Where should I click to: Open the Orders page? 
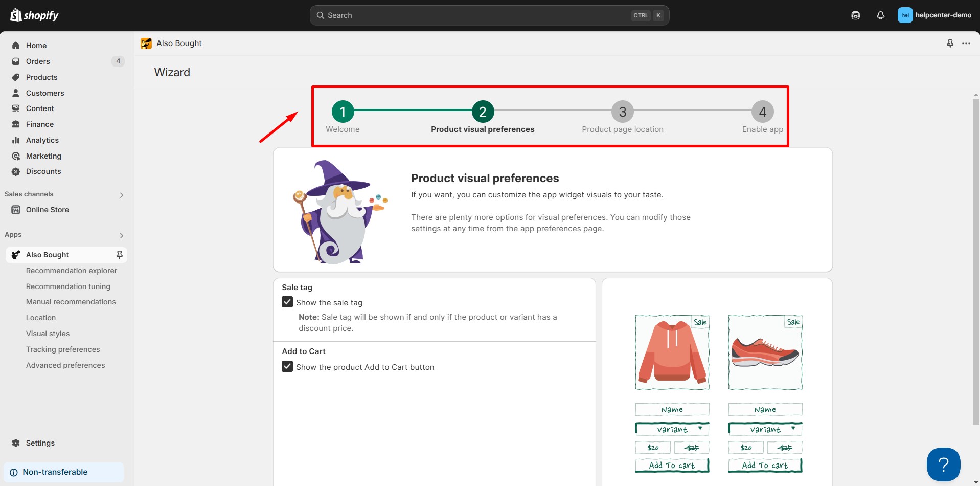click(x=38, y=61)
